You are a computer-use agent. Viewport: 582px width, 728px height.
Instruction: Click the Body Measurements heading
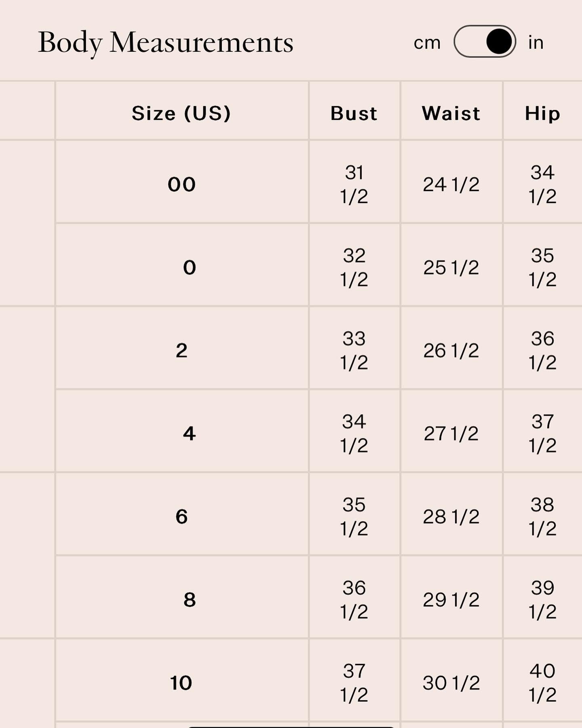166,43
